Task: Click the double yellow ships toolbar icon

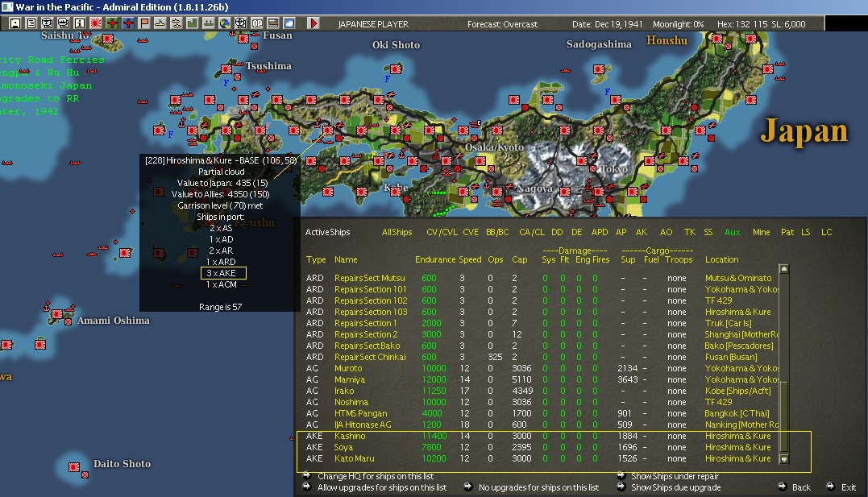Action: point(176,23)
